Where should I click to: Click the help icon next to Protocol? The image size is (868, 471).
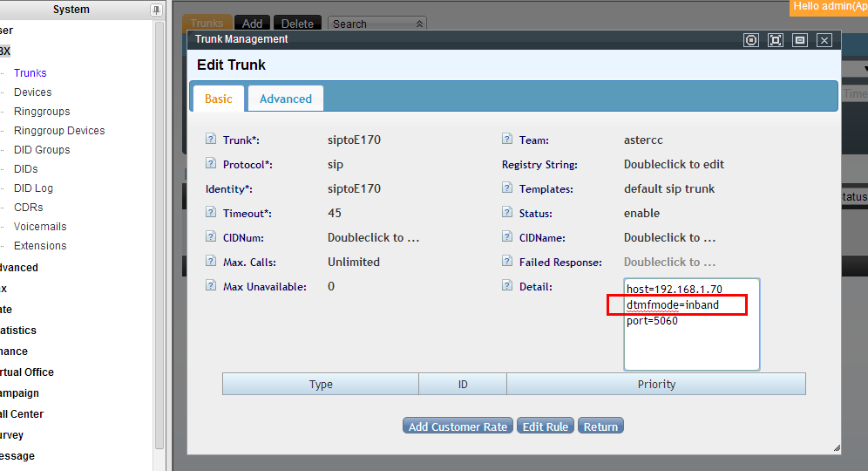pos(211,164)
